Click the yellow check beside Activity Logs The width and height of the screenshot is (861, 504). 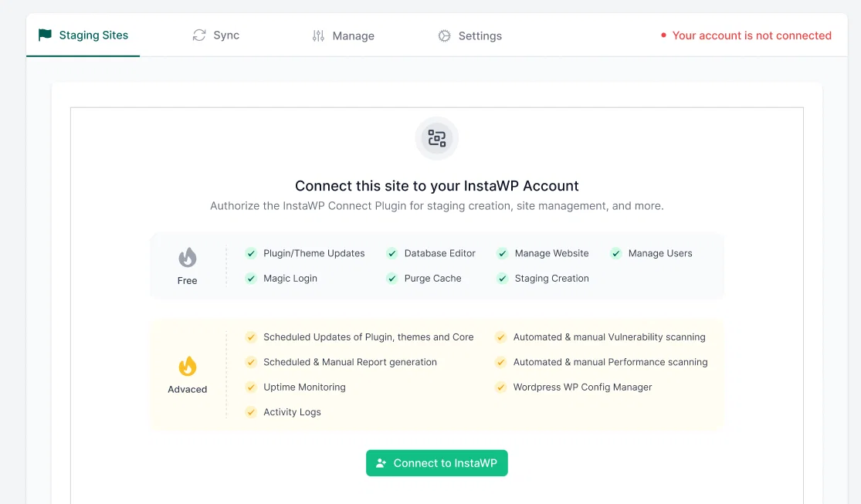[251, 411]
